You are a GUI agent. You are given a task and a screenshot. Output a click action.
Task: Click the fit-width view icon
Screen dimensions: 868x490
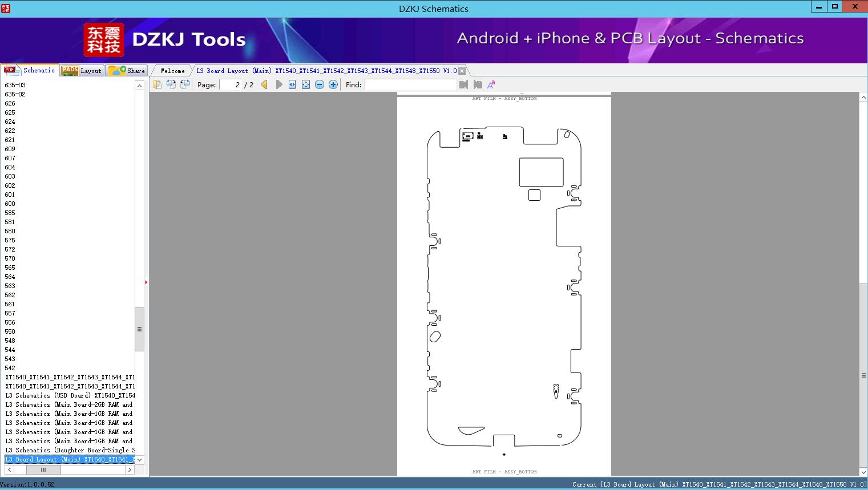pos(292,84)
